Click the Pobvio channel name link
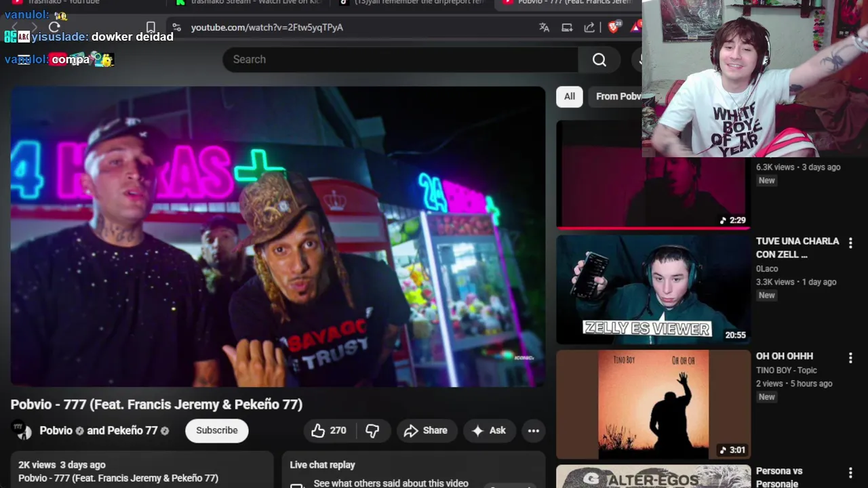 click(56, 430)
